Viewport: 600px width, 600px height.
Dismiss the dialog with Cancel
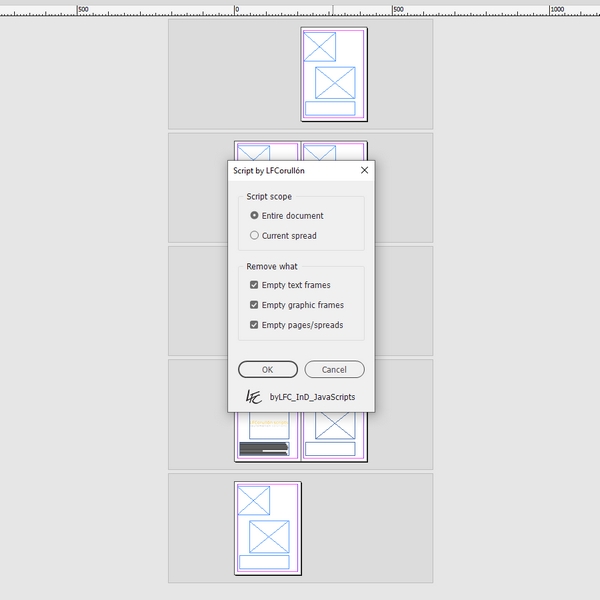334,369
